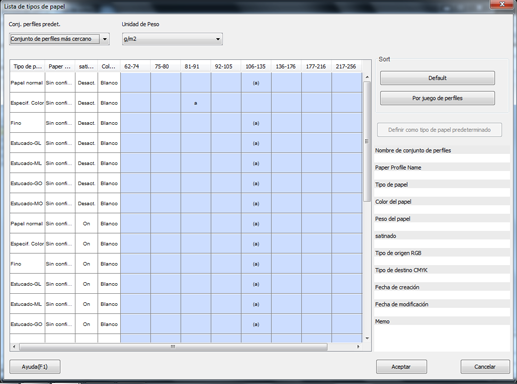Select '(a)' cell in Estucado-GL Desact. row
This screenshot has height=384, width=517.
click(x=256, y=143)
